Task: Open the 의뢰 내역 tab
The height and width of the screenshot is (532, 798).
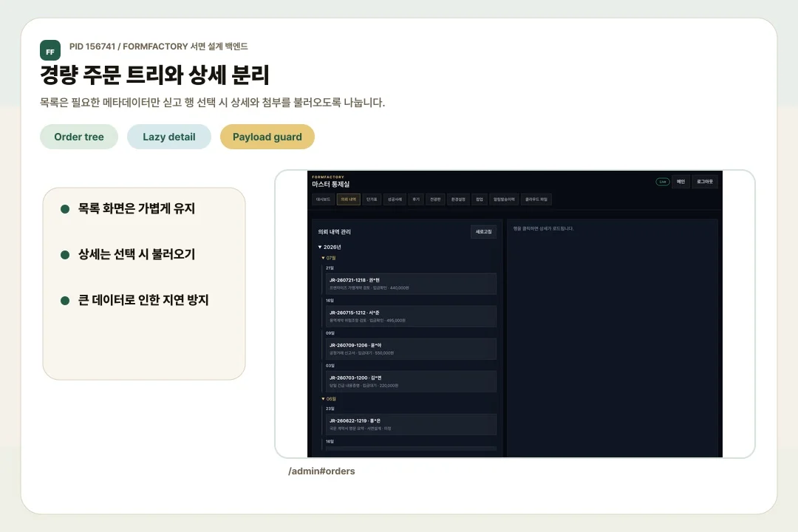Action: coord(349,199)
